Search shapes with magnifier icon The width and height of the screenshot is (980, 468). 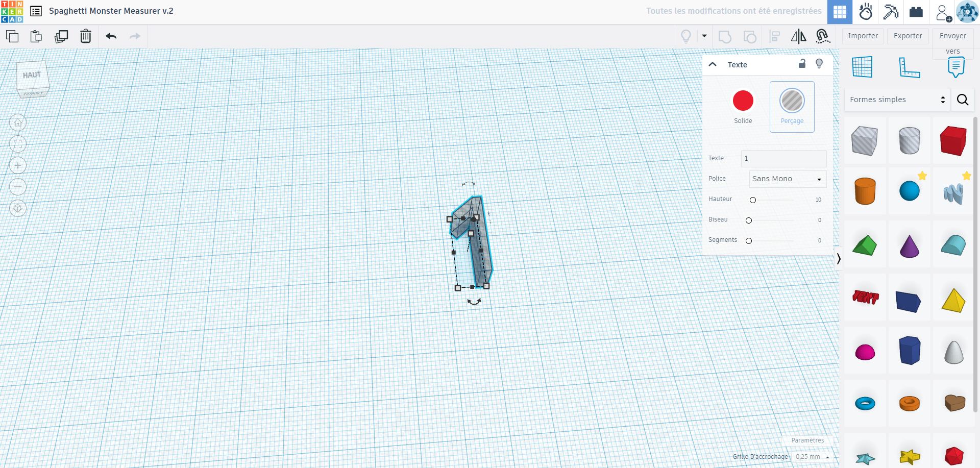963,100
